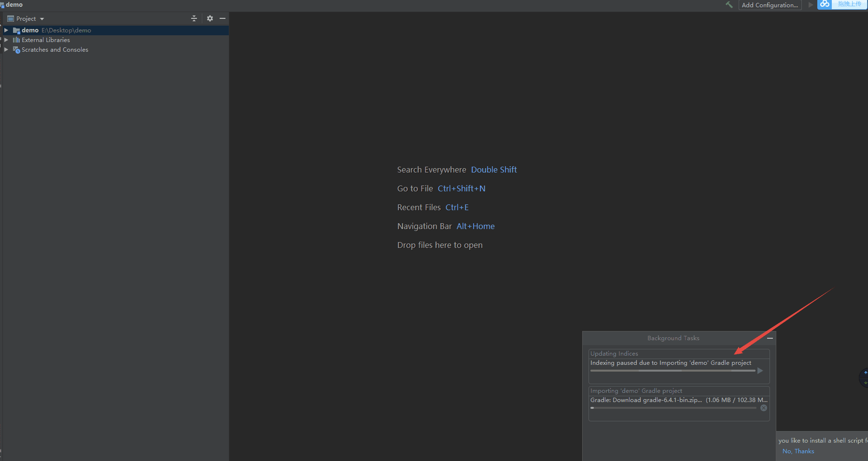Click the Baidu cloud upload icon
868x461 pixels.
(825, 4)
